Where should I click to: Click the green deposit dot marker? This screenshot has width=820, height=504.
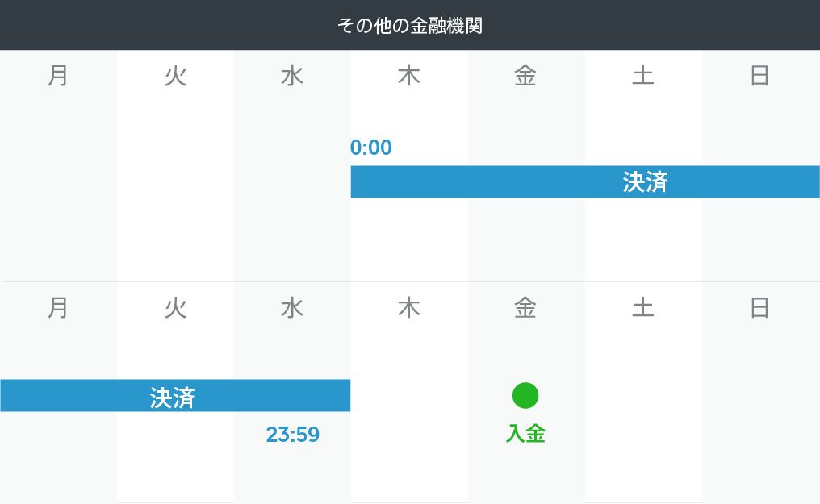(x=525, y=395)
